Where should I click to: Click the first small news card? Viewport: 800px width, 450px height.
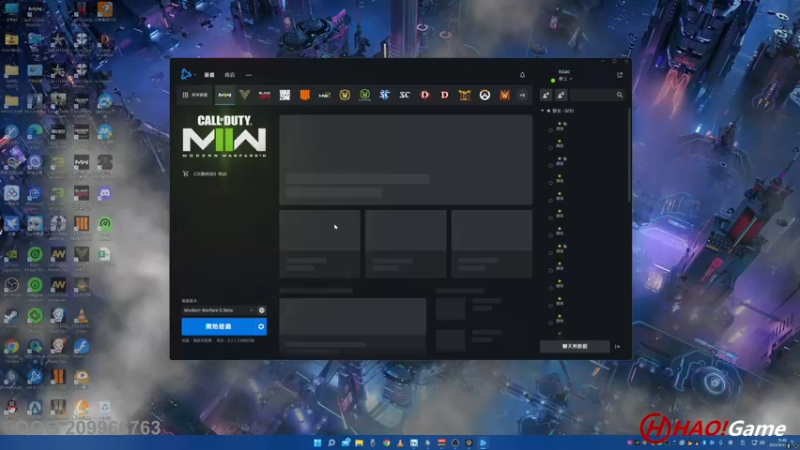click(x=319, y=244)
